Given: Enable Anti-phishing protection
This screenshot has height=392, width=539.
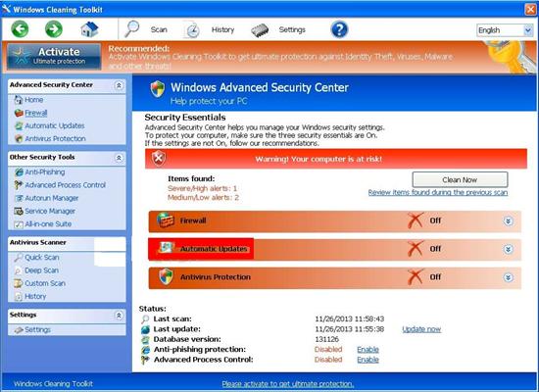Looking at the screenshot, I should 367,349.
